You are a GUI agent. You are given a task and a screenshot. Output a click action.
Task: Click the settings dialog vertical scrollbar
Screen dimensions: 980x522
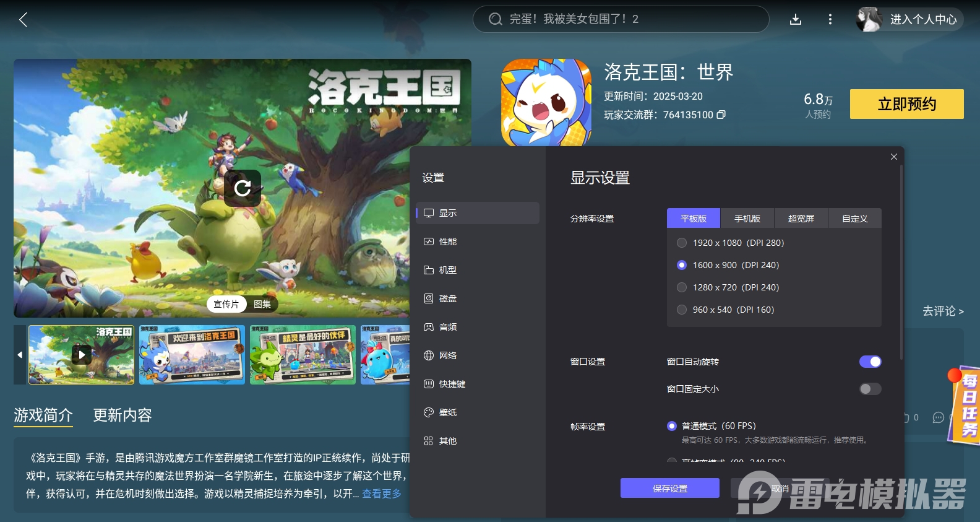coord(901,261)
